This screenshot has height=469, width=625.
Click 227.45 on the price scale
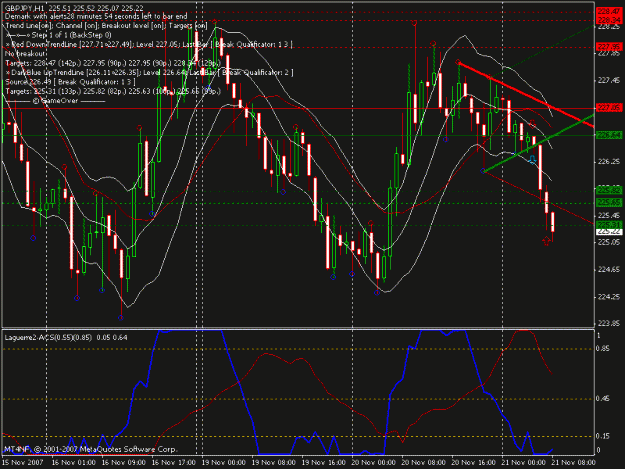[609, 80]
